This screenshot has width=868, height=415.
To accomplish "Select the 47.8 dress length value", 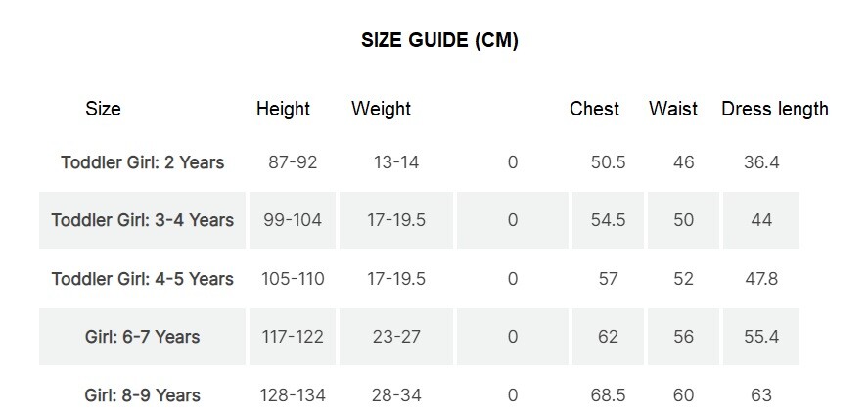I will tap(761, 279).
